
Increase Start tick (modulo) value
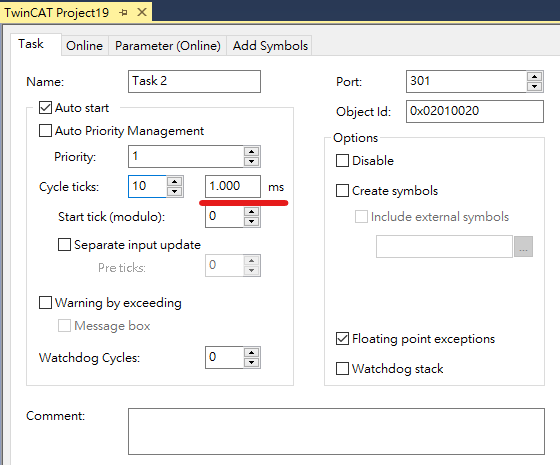coord(251,212)
